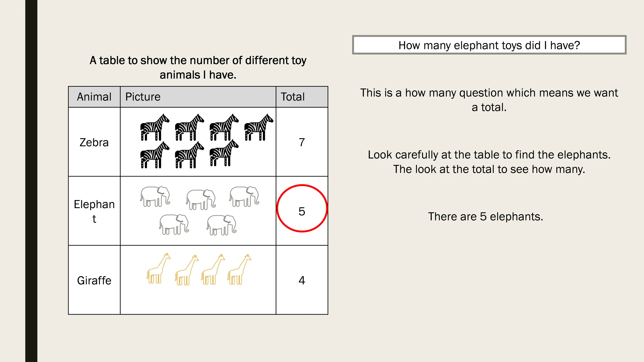Click the Giraffe total cell showing 4

coord(302,280)
